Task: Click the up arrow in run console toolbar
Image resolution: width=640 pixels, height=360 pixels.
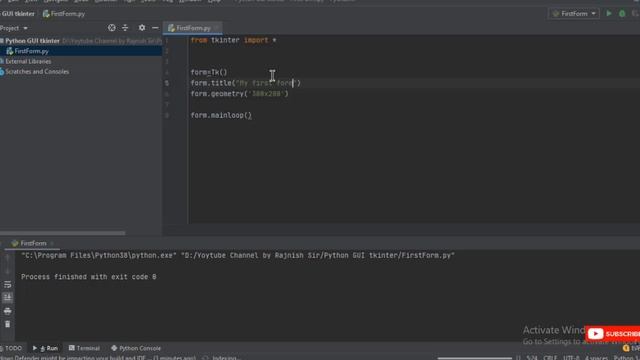Action: [x=7, y=258]
